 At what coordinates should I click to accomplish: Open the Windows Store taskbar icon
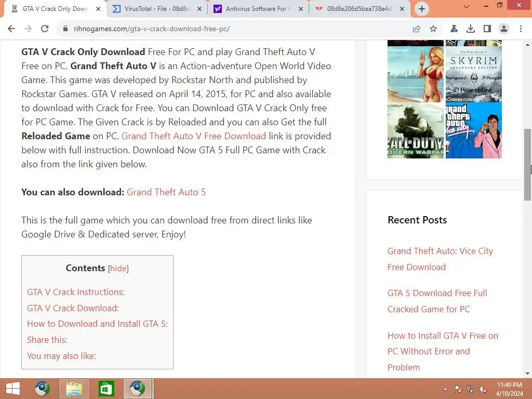106,389
